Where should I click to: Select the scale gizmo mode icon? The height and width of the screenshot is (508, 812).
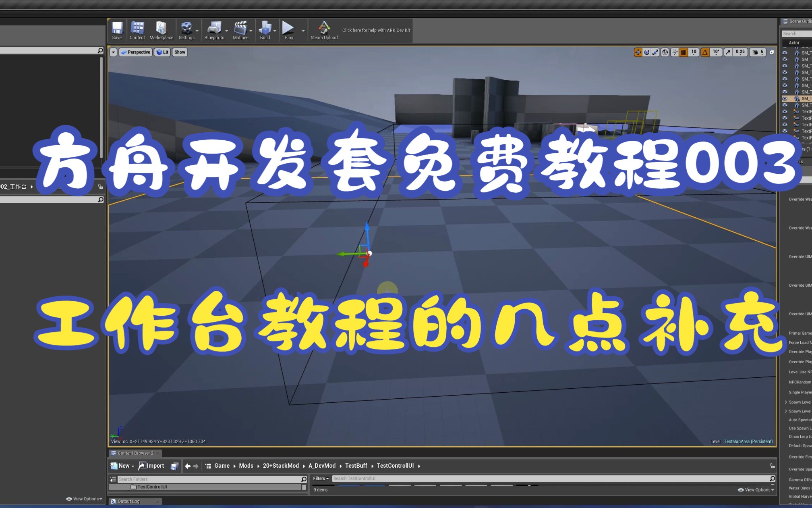click(x=655, y=52)
